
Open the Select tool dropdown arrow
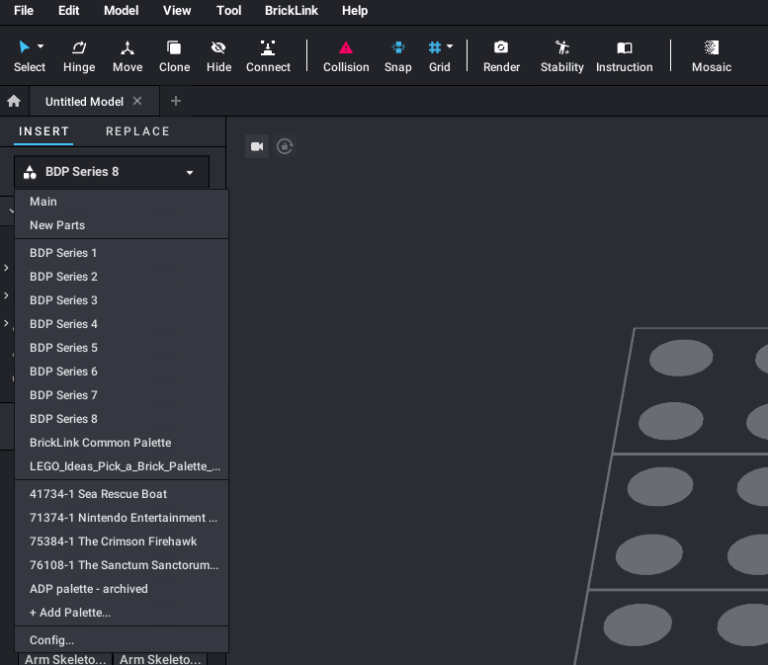(41, 46)
